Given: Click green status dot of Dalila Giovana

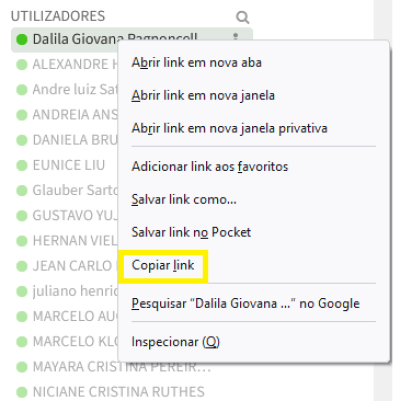Looking at the screenshot, I should (x=22, y=39).
